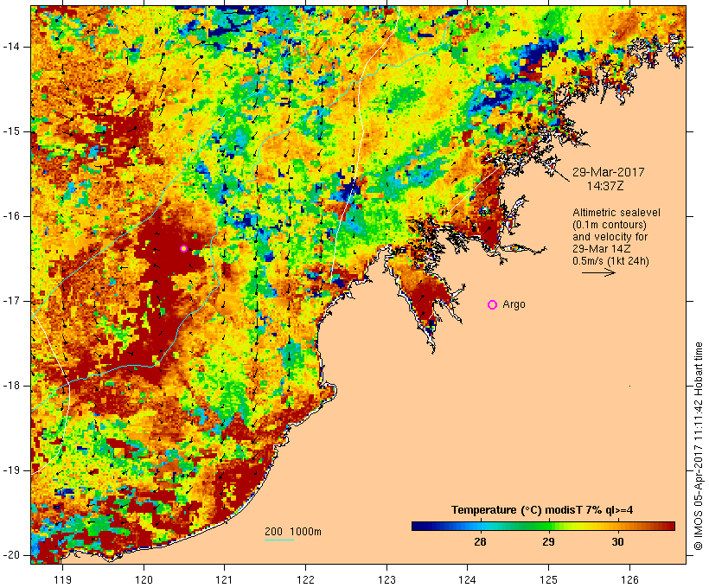The image size is (709, 588).
Task: Click the '200 1000m' bathymetry label
Action: click(x=293, y=532)
